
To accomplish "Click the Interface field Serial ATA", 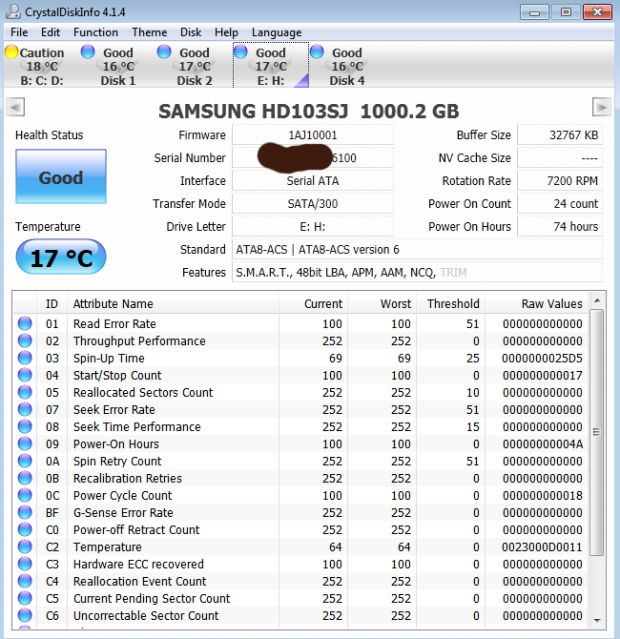I will (x=313, y=181).
